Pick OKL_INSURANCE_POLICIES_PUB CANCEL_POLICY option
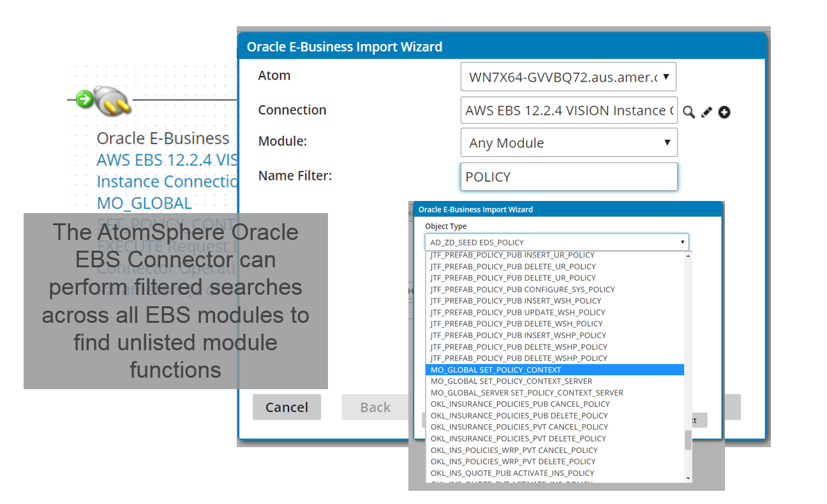Viewport: 827px width, 504px height. [555, 404]
